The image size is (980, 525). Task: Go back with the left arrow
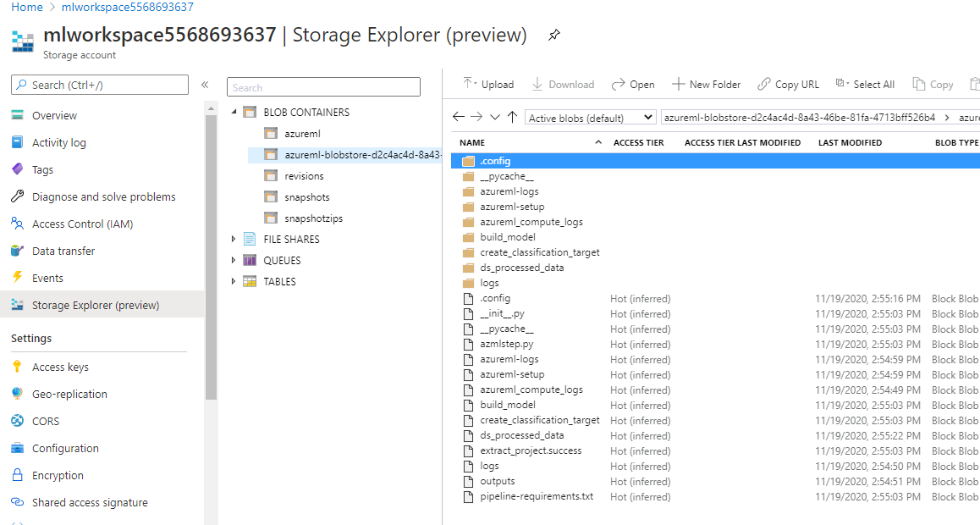[458, 117]
